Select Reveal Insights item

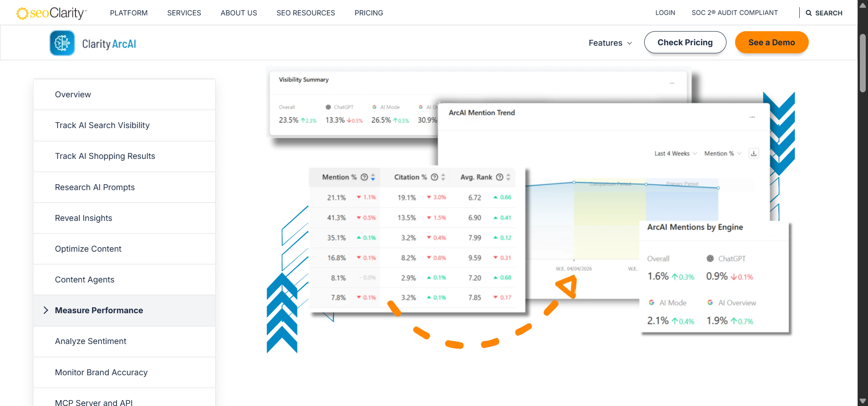click(x=124, y=218)
